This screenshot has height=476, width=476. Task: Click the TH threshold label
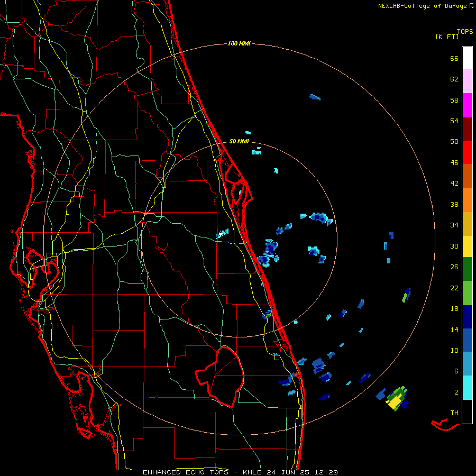[x=454, y=413]
